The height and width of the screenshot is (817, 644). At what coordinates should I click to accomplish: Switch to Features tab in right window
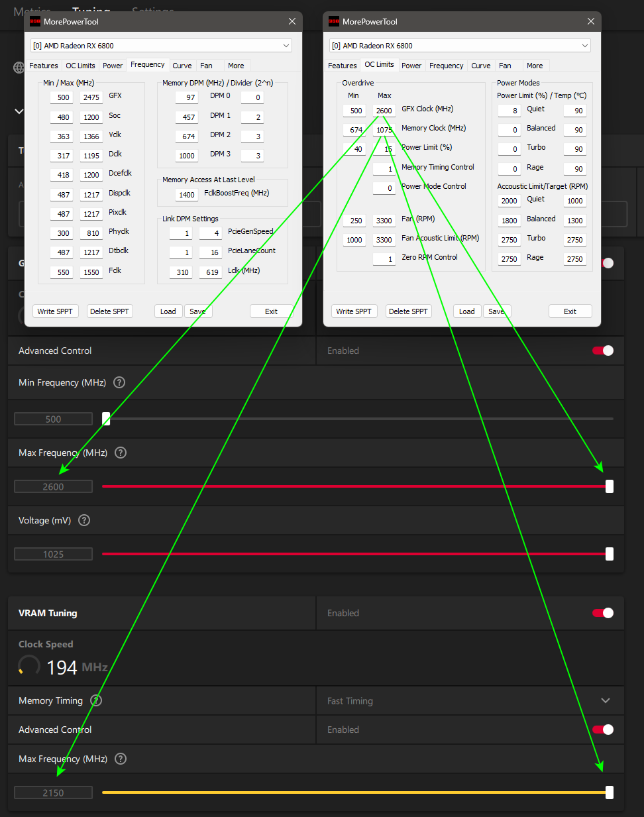[343, 66]
